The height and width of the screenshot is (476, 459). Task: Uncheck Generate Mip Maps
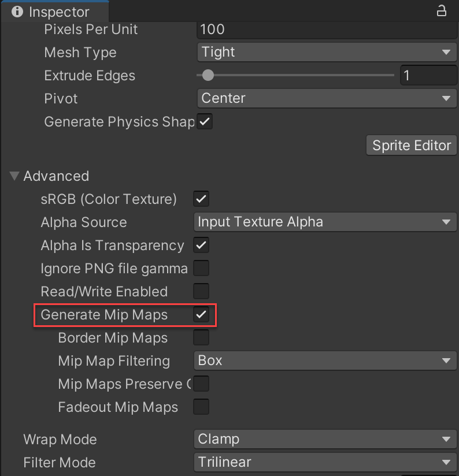(201, 315)
